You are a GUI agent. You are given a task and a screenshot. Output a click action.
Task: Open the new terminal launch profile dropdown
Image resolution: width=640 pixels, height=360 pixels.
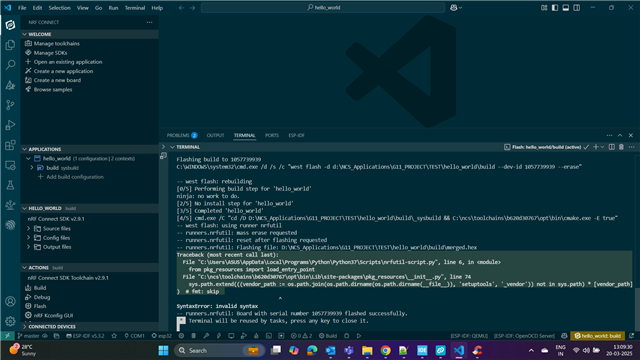coord(602,147)
